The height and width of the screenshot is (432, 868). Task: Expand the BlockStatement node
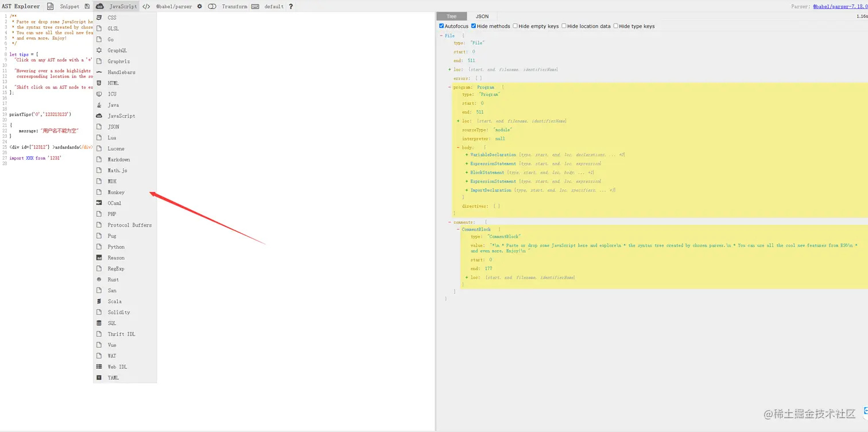tap(467, 172)
